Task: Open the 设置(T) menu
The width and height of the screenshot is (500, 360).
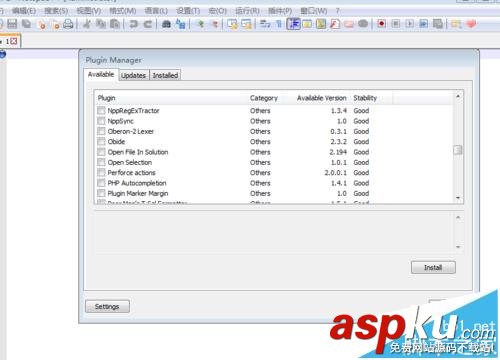Action: coord(188,11)
